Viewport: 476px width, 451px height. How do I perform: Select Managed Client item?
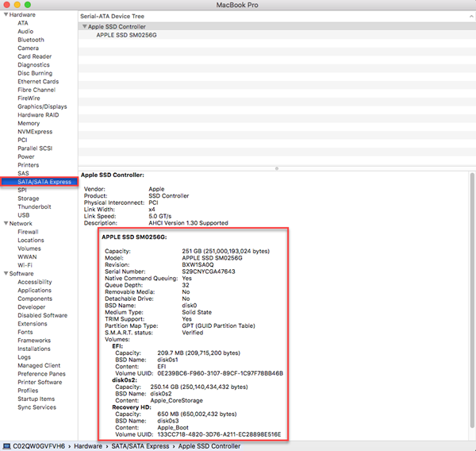(39, 365)
